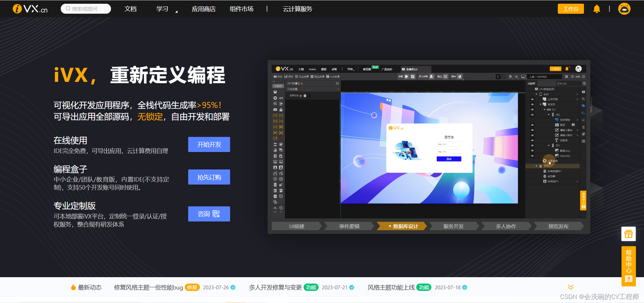Click the flame icon beside 最新动态
This screenshot has height=303, width=644.
[73, 288]
